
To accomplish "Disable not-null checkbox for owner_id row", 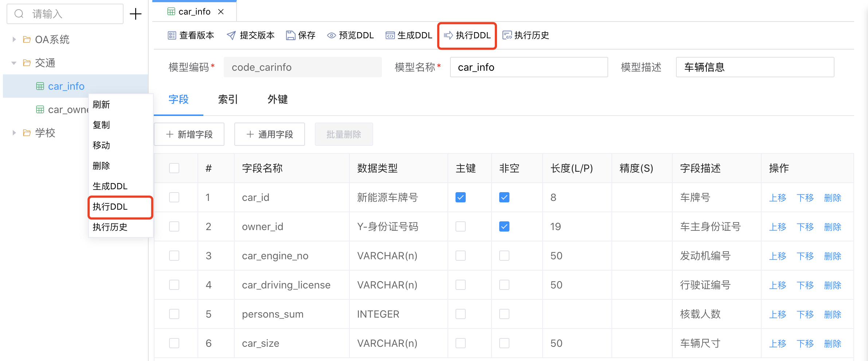I will pyautogui.click(x=504, y=226).
